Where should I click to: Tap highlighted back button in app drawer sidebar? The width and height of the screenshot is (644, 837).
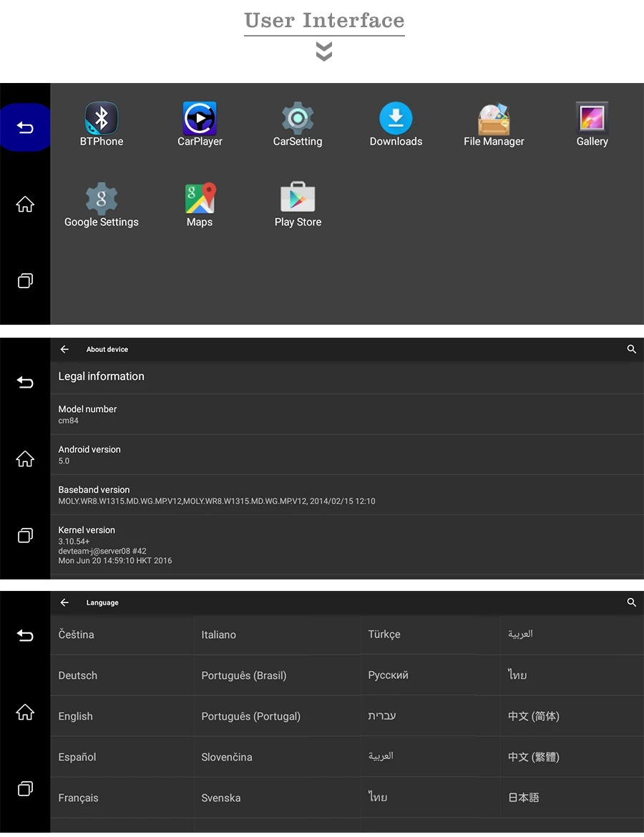point(24,127)
